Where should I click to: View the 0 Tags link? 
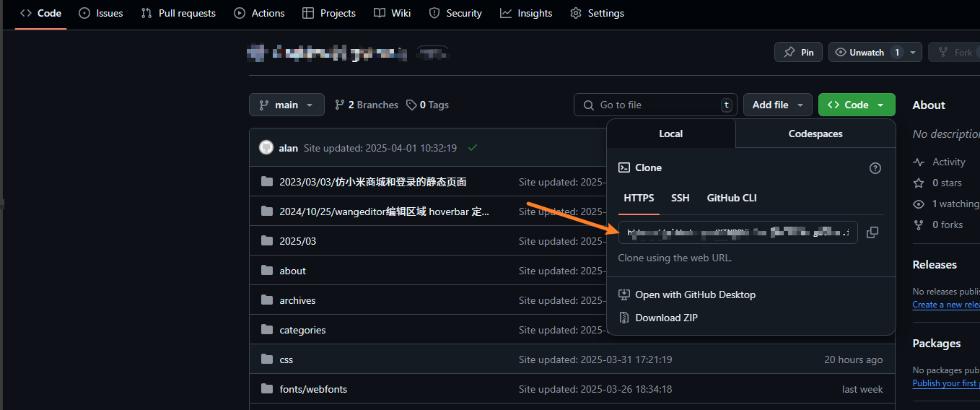(427, 105)
